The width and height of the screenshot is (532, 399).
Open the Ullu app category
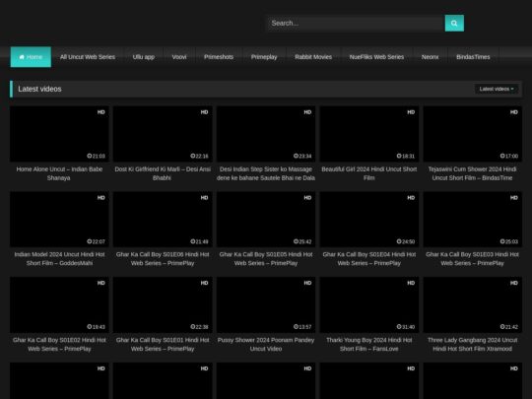point(144,57)
